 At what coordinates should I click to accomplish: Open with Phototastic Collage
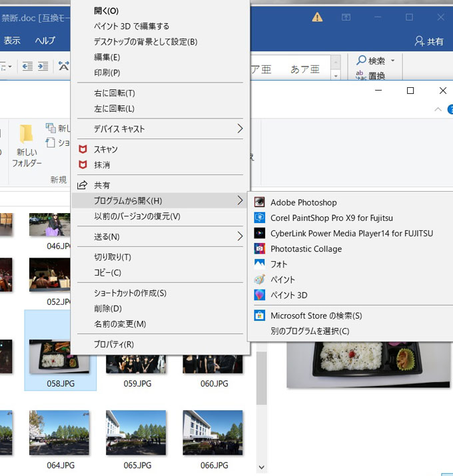point(306,249)
